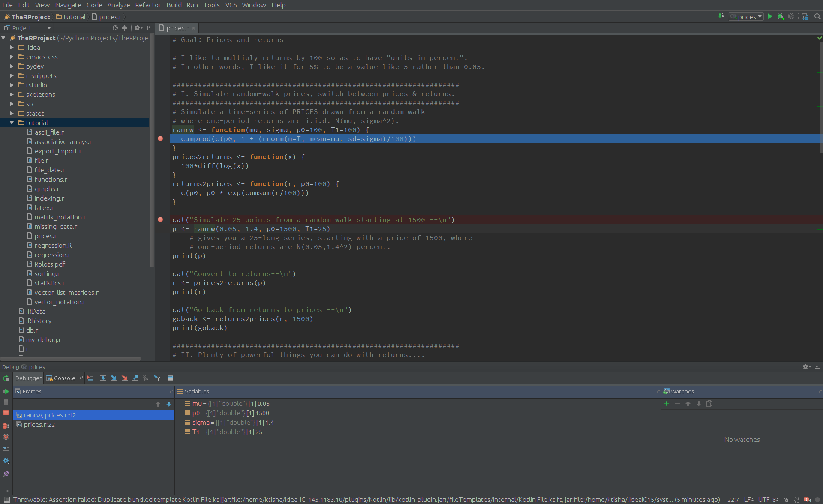The image size is (823, 504).
Task: Toggle Mute Breakpoints icon
Action: coord(6,437)
